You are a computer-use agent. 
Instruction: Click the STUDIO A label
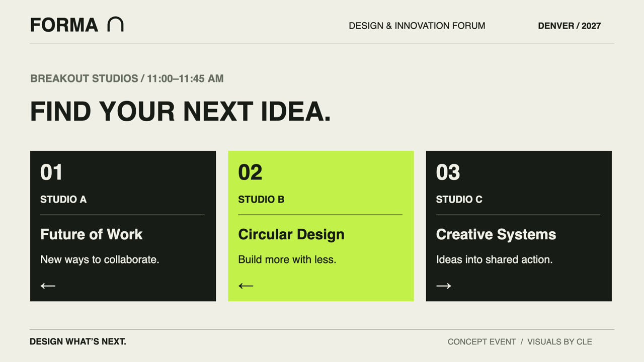[63, 200]
